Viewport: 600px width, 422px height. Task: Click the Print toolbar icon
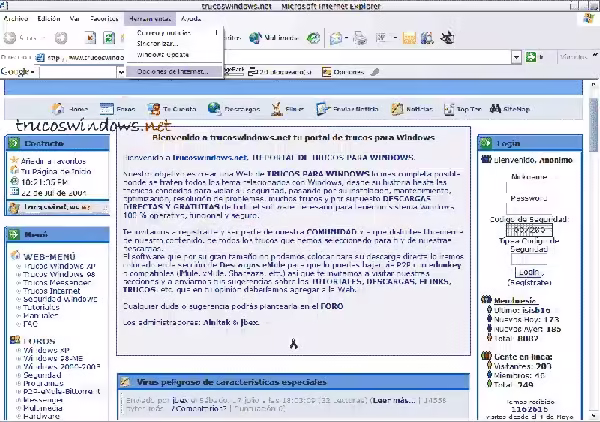click(x=360, y=38)
